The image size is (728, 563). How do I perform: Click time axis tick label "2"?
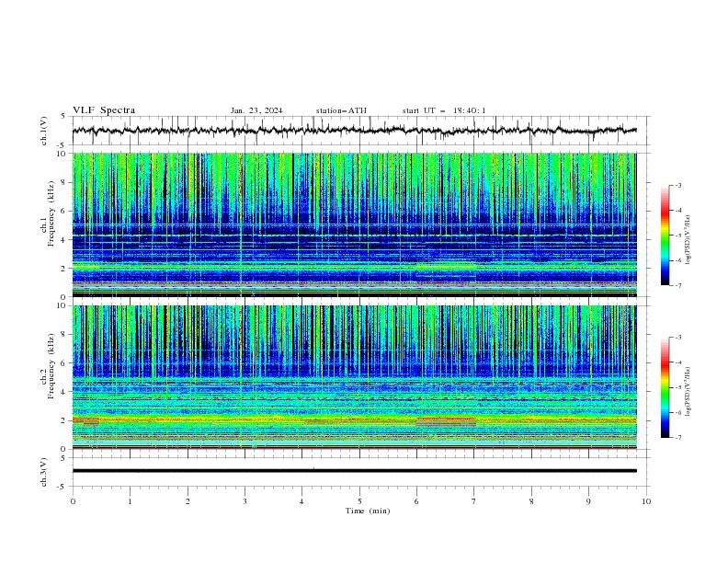pos(188,501)
